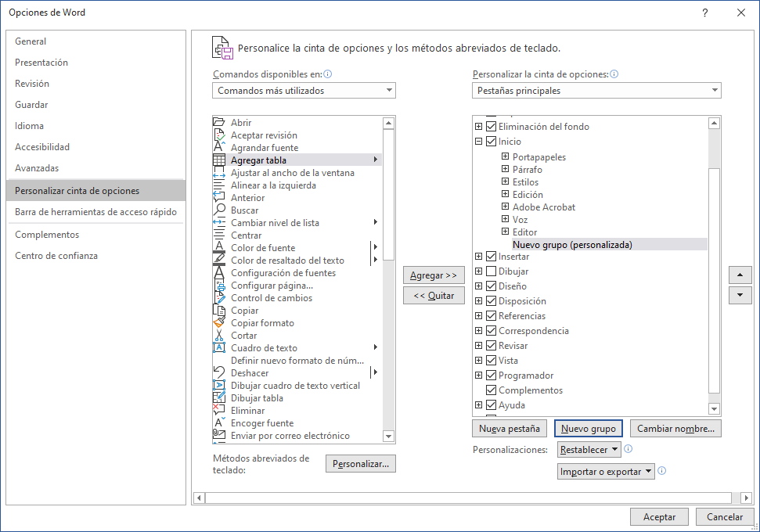Click the Buscar magnifier icon
Image resolution: width=760 pixels, height=532 pixels.
click(x=219, y=210)
